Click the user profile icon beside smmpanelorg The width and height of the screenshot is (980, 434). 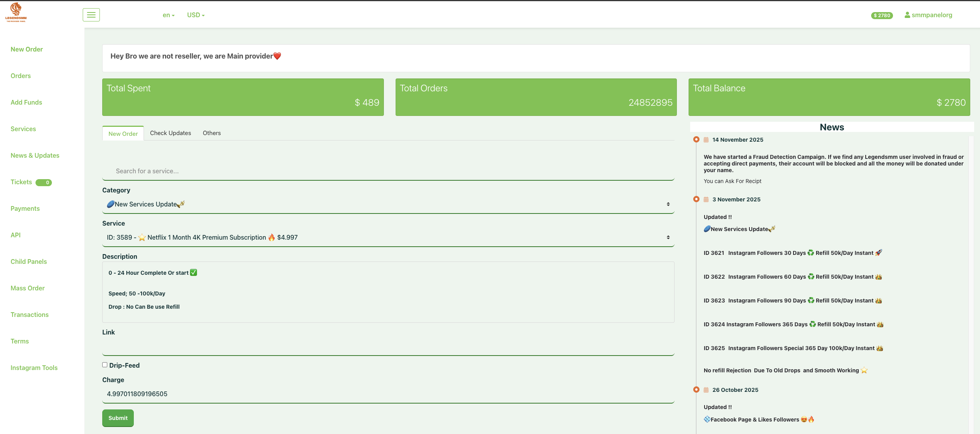(x=907, y=15)
